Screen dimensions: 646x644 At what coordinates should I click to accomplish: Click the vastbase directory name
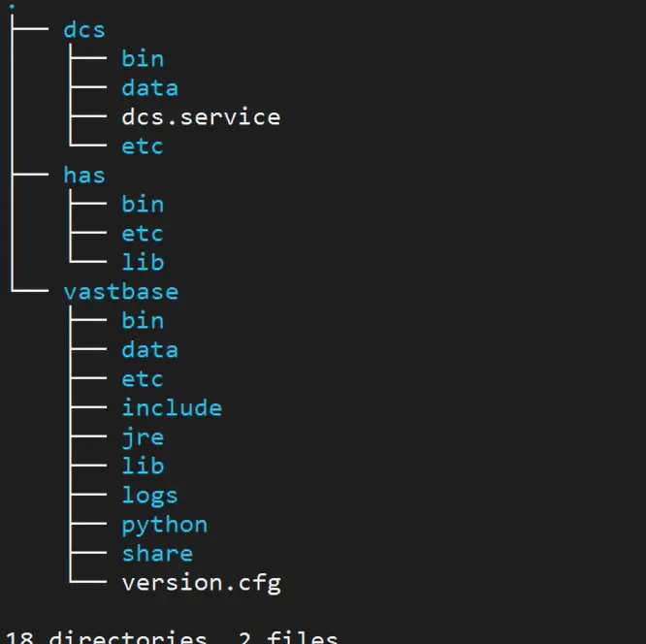click(120, 291)
